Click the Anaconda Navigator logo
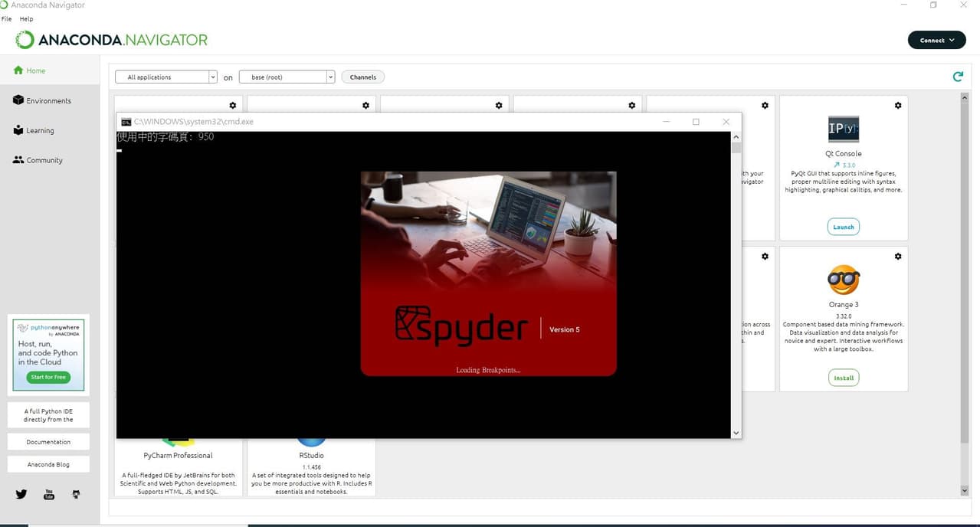Viewport: 980px width, 527px height. (112, 40)
